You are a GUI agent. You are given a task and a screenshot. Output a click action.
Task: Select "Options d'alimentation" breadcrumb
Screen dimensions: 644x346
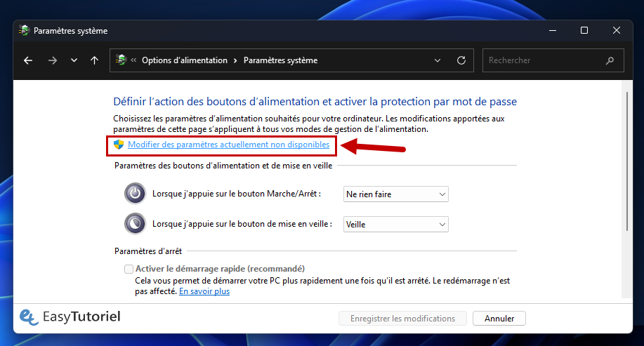tap(185, 60)
